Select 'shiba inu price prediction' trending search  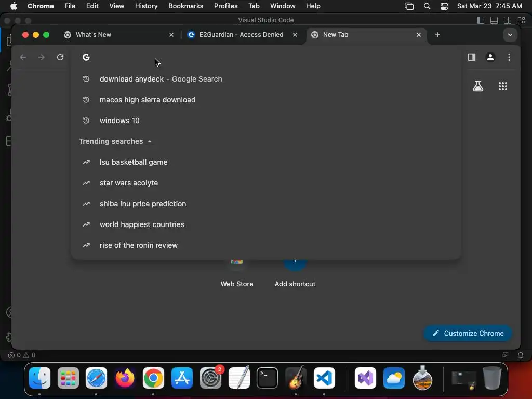click(267, 204)
